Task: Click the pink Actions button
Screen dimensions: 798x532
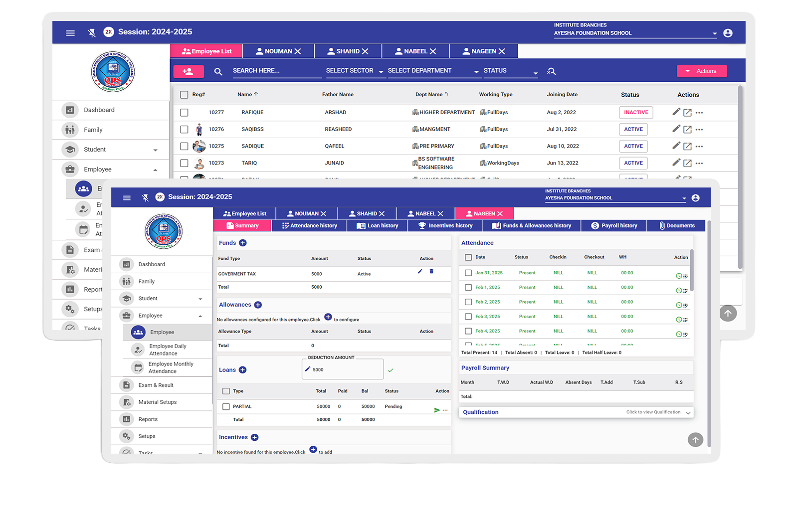Action: [701, 71]
